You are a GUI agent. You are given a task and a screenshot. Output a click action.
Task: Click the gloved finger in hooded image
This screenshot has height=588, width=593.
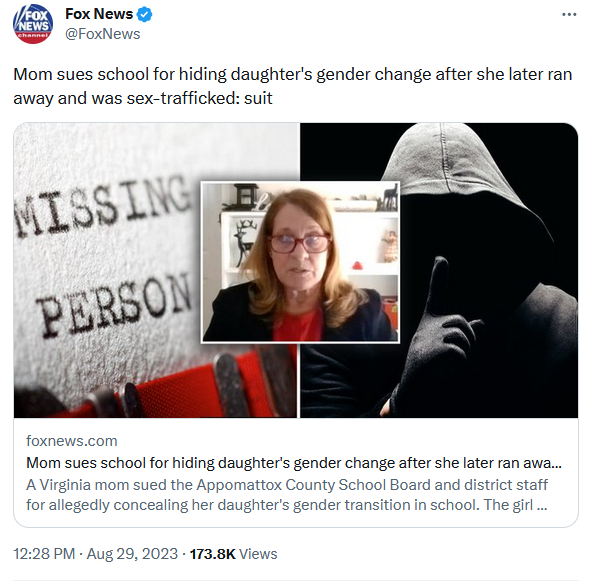coord(438,287)
